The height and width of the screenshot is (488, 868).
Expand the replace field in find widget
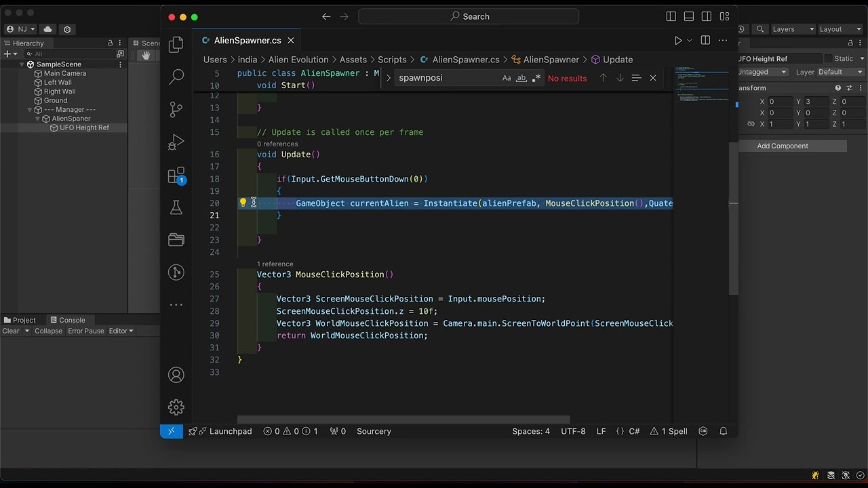click(x=389, y=78)
